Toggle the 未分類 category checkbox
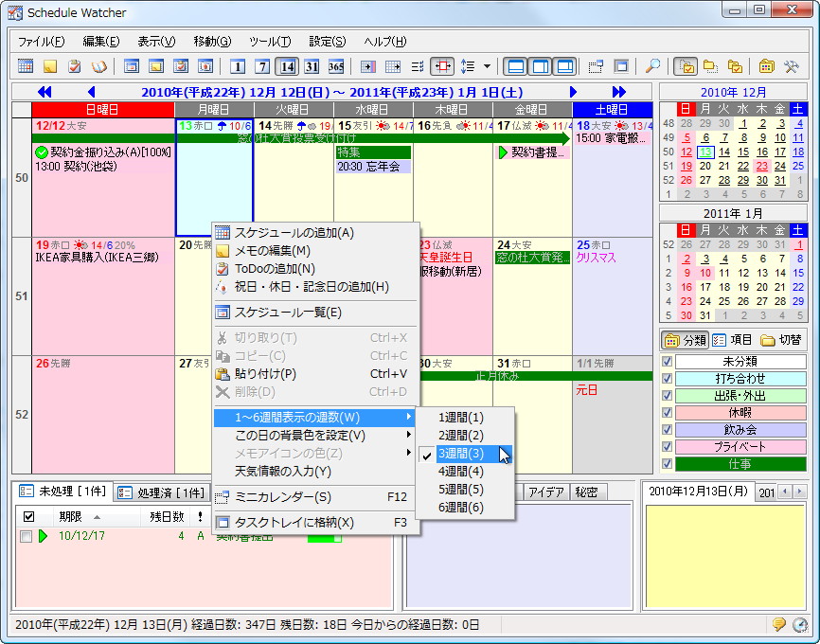 coord(667,361)
